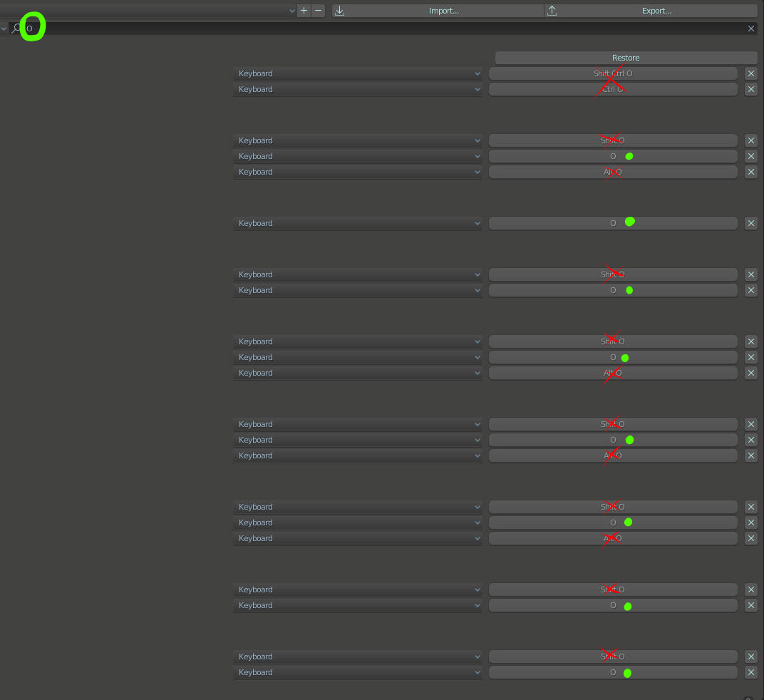Add a new keymap preset
Screen dimensions: 764x700
coord(304,10)
